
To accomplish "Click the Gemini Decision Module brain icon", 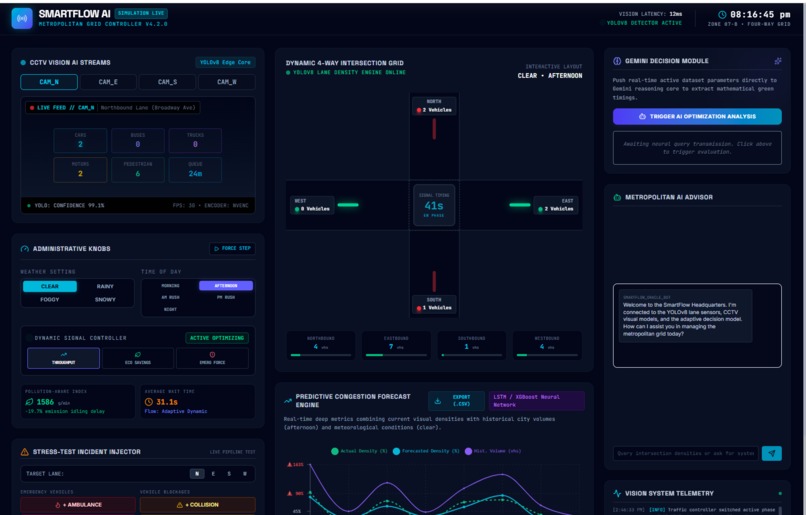I will (x=617, y=61).
